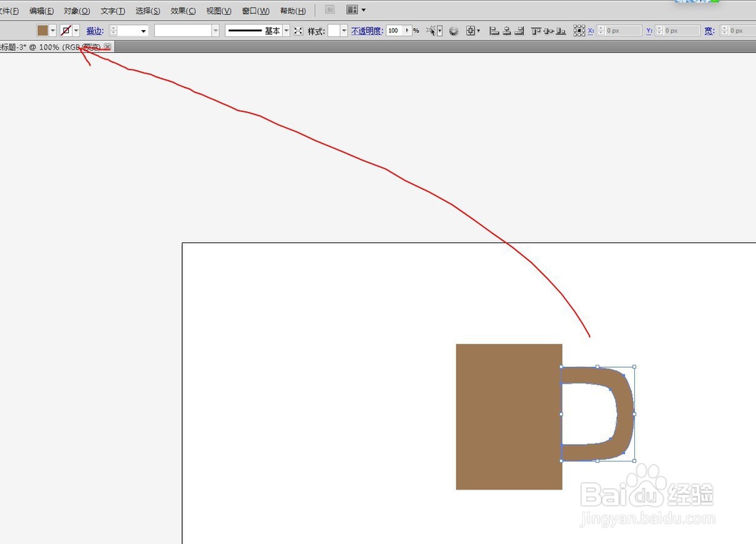Click vertical align bottom icon

[561, 31]
